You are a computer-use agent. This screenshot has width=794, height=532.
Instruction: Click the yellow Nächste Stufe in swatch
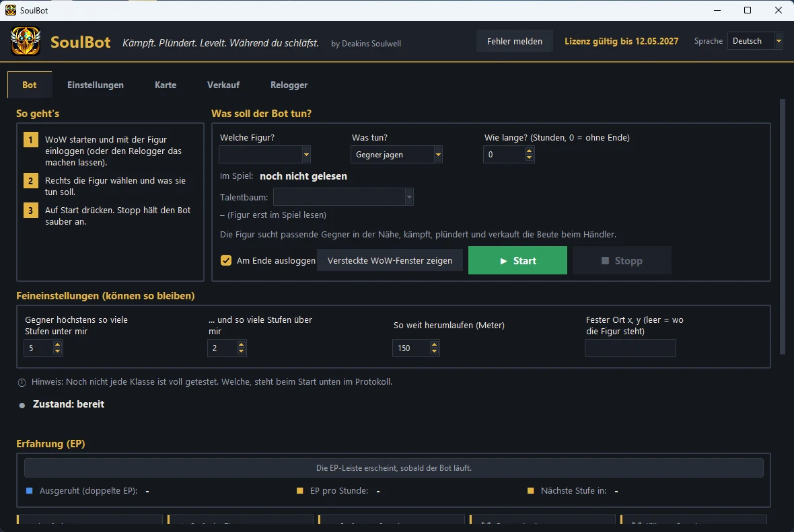click(x=531, y=491)
